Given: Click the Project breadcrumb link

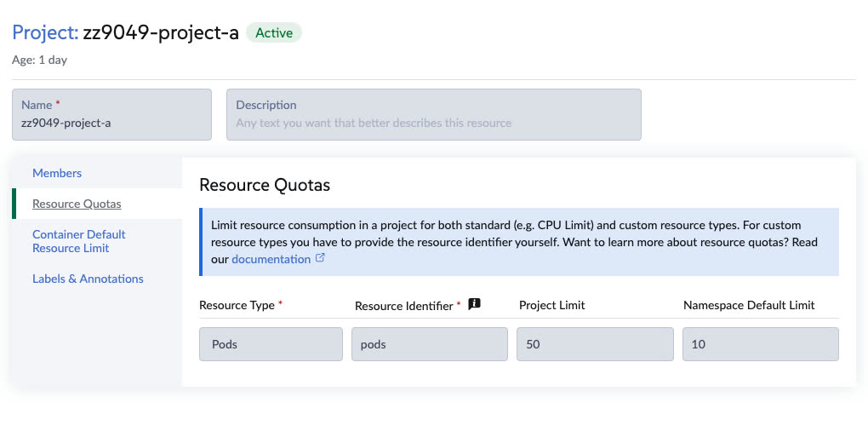Looking at the screenshot, I should (45, 32).
